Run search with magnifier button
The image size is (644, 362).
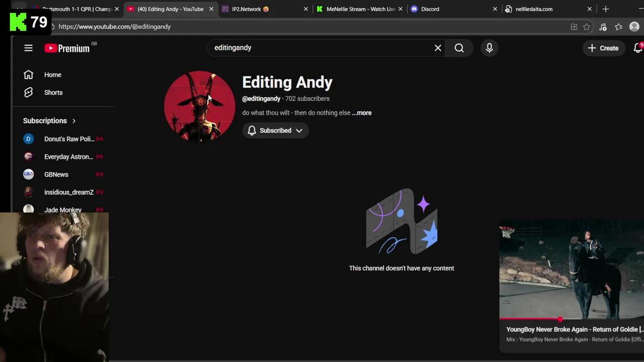(459, 48)
